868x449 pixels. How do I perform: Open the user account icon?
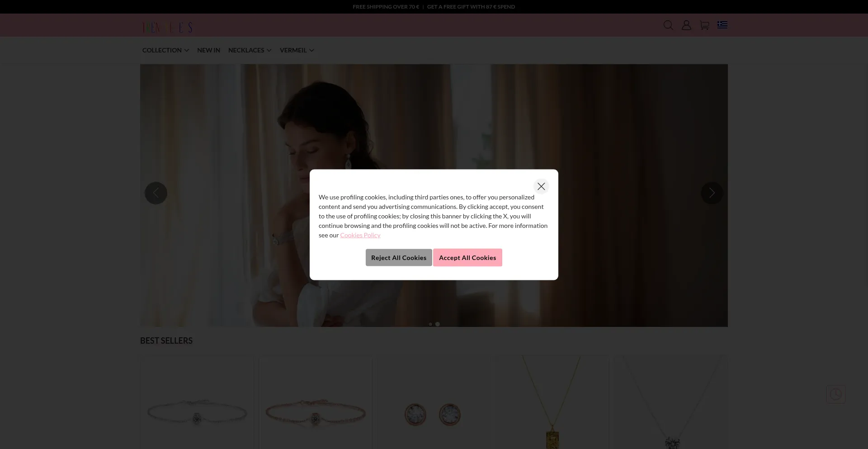[686, 25]
